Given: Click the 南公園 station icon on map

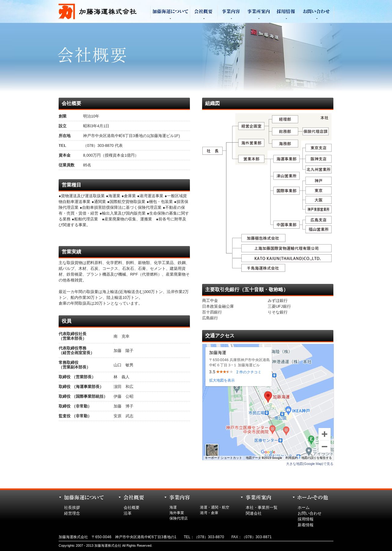Looking at the screenshot, I should click(282, 414).
